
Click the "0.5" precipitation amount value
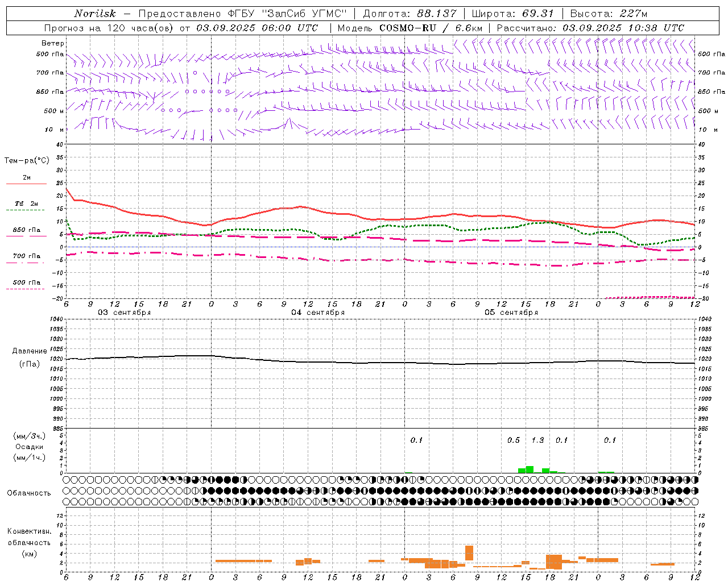(x=514, y=440)
